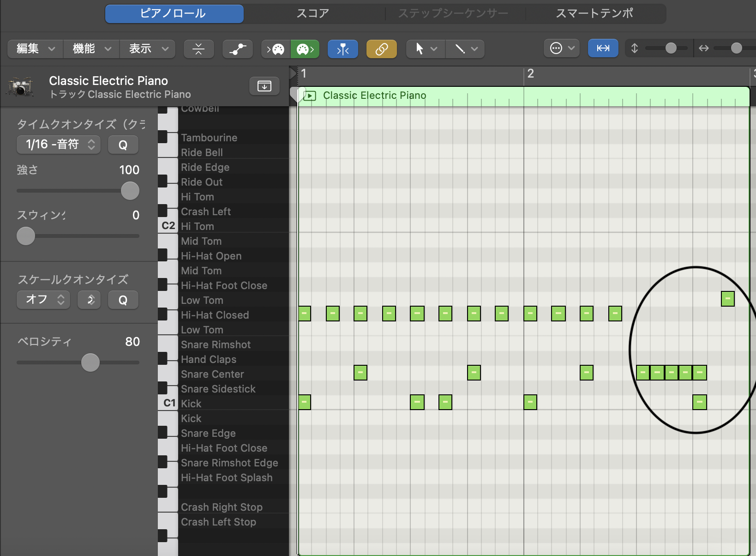Click the horizontal zoom arrows icon
756x556 pixels.
[x=703, y=48]
